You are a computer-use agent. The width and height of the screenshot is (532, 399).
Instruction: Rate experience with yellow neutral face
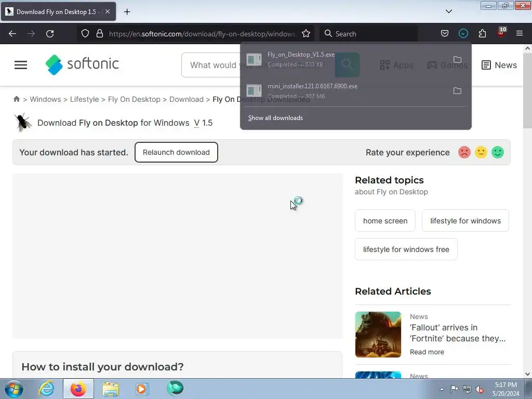click(x=481, y=152)
